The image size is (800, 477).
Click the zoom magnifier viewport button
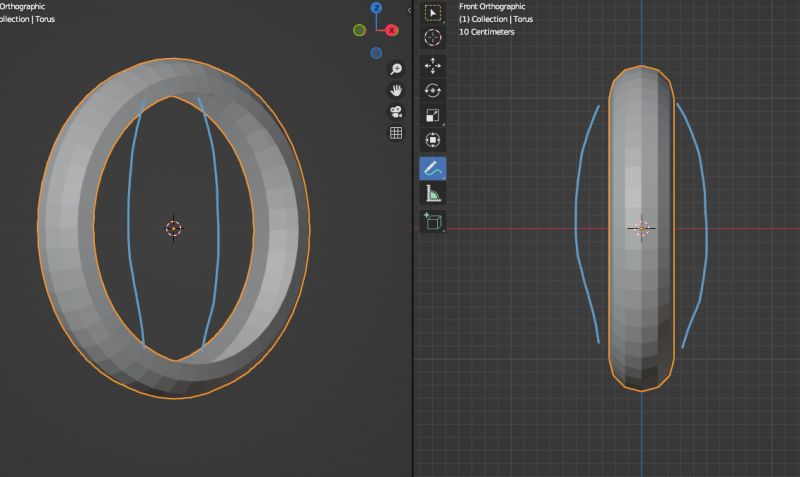point(396,69)
